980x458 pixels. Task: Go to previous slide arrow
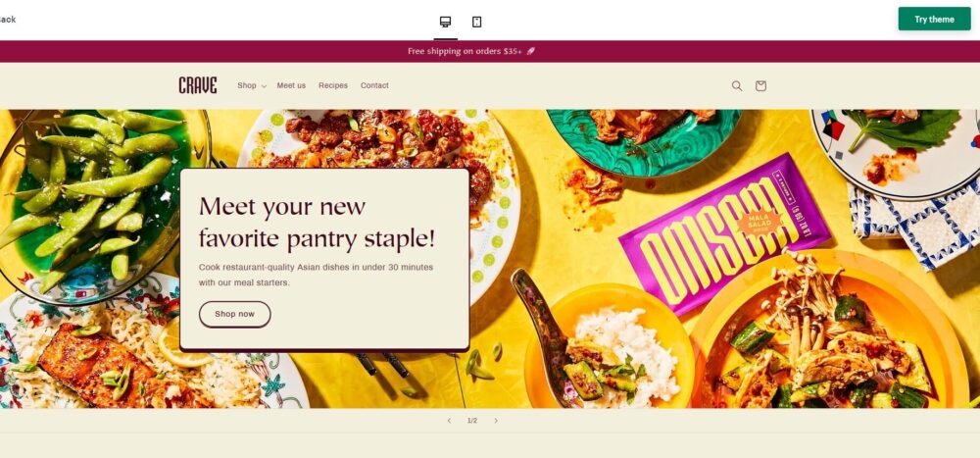[449, 421]
